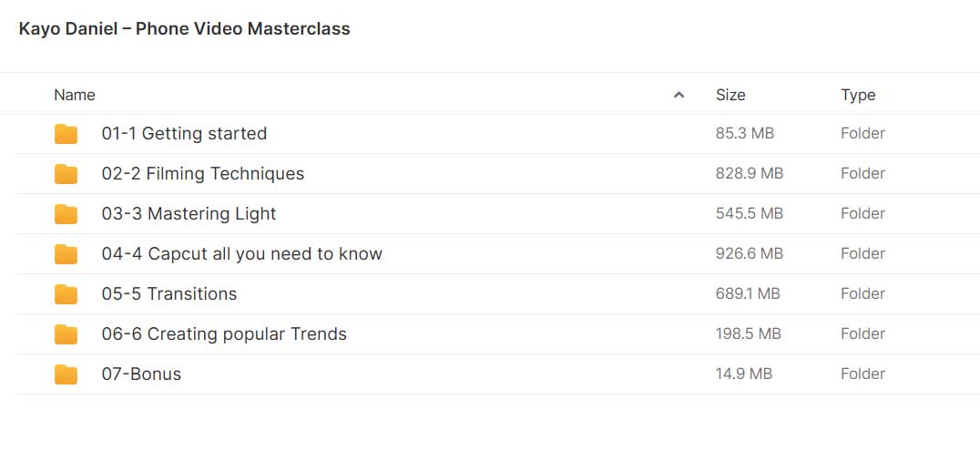Click the folder icon next to 04-4 Capcut
Image resolution: width=980 pixels, height=472 pixels.
click(66, 254)
